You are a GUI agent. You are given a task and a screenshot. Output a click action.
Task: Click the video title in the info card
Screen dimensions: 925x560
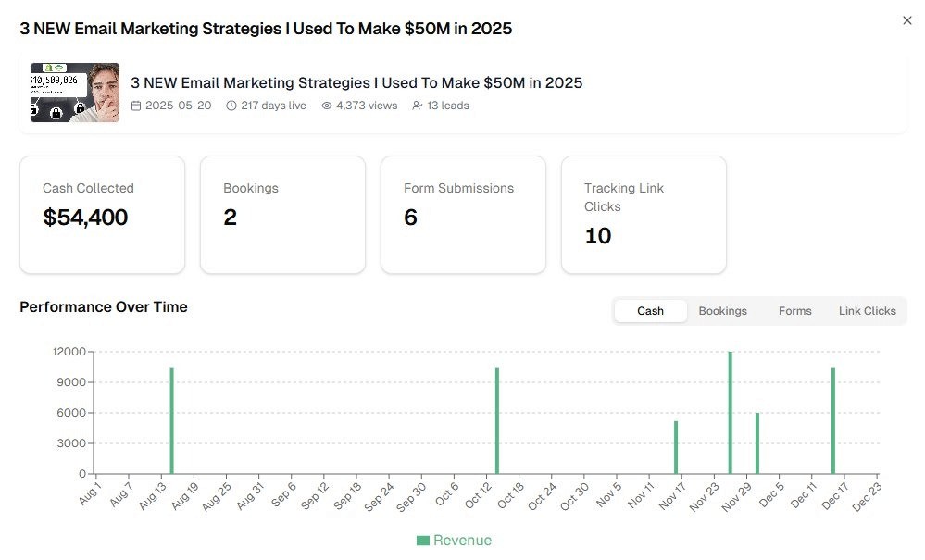tap(356, 82)
